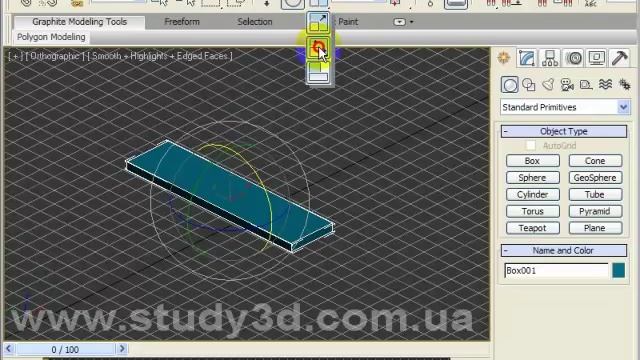640x360 pixels.
Task: Open the Standard Primitives dropdown
Action: tap(565, 107)
